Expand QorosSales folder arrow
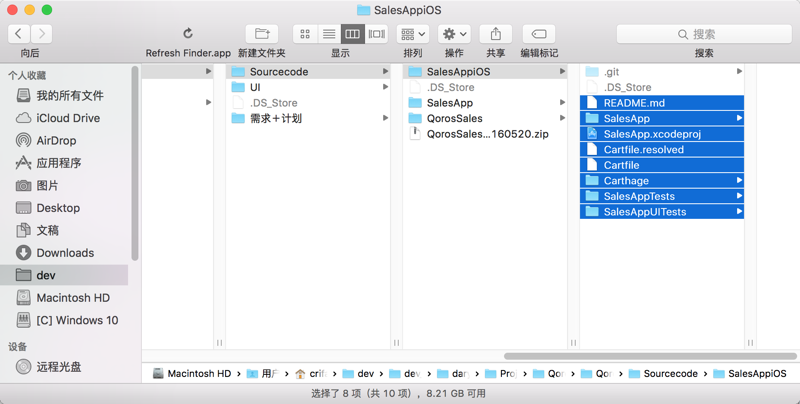 click(562, 118)
